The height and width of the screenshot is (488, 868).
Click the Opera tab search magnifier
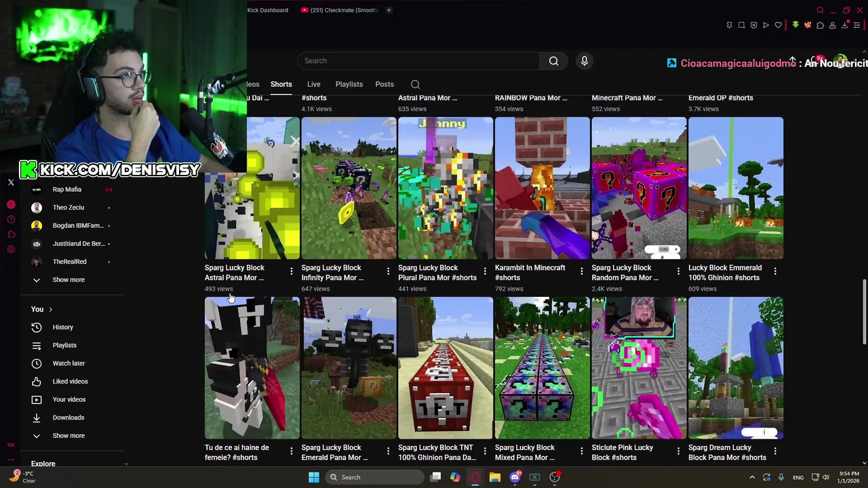(820, 10)
